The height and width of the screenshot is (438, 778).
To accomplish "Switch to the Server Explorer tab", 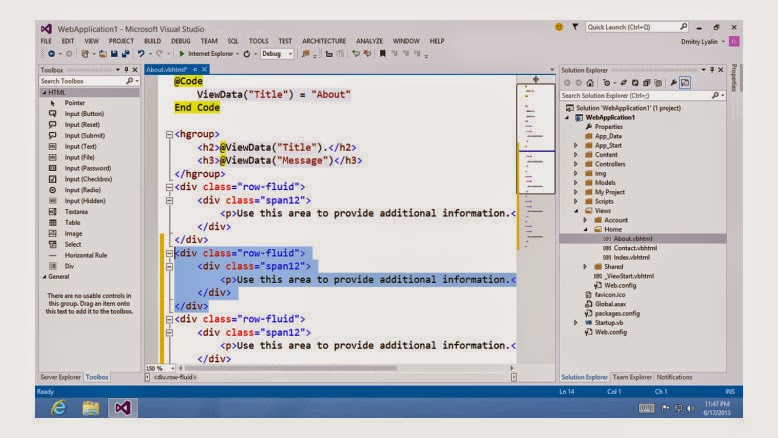I will [x=60, y=377].
